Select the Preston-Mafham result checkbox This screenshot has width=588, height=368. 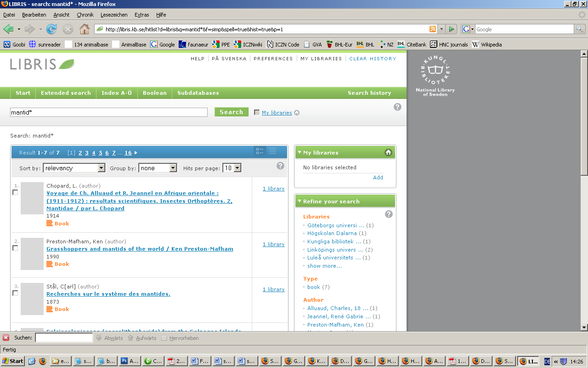(15, 248)
